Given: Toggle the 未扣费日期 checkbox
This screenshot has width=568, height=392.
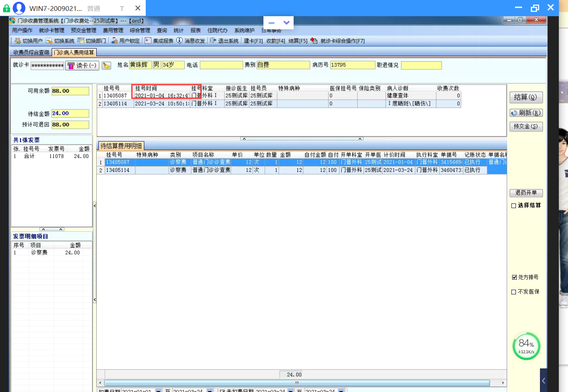Looking at the screenshot, I should tap(222, 391).
